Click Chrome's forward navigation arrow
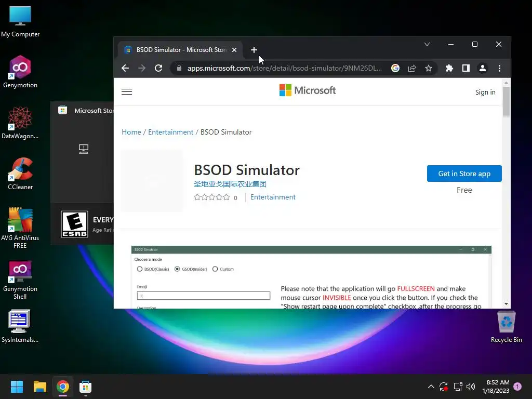Viewport: 532px width, 399px height. coord(142,68)
